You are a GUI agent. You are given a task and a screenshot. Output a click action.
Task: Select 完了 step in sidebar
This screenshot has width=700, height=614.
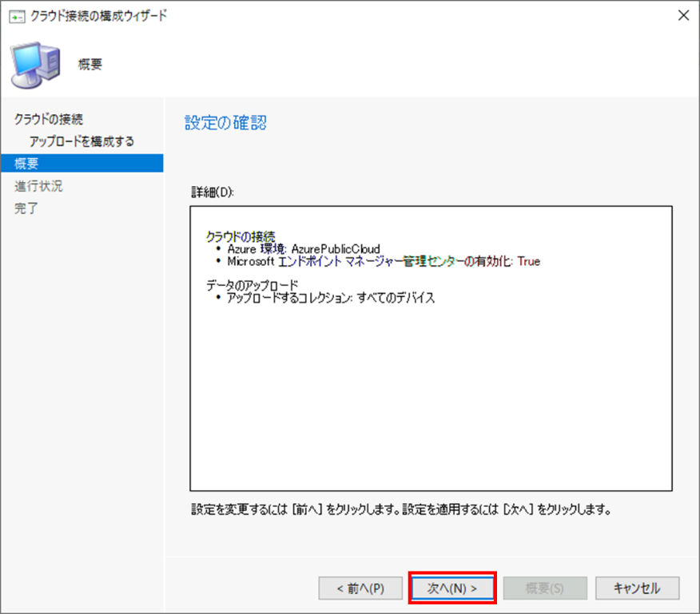[x=26, y=208]
